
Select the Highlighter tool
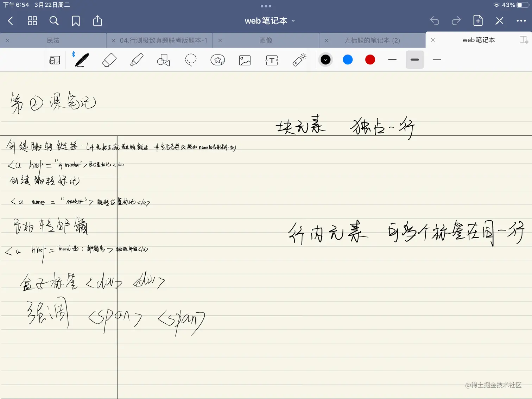(x=137, y=60)
